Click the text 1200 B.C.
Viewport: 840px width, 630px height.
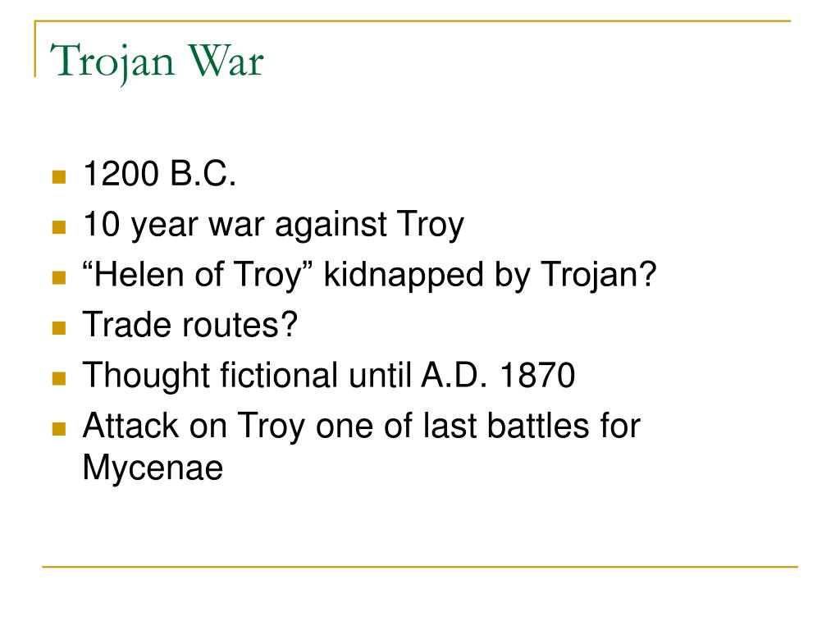point(160,174)
